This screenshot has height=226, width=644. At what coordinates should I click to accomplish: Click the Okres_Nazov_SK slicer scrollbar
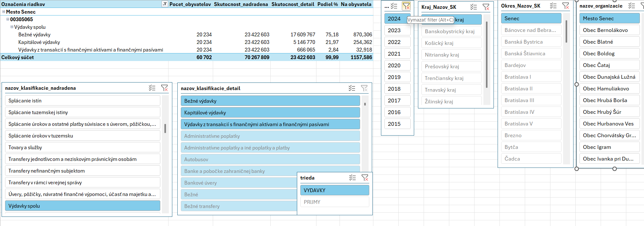[x=566, y=32]
